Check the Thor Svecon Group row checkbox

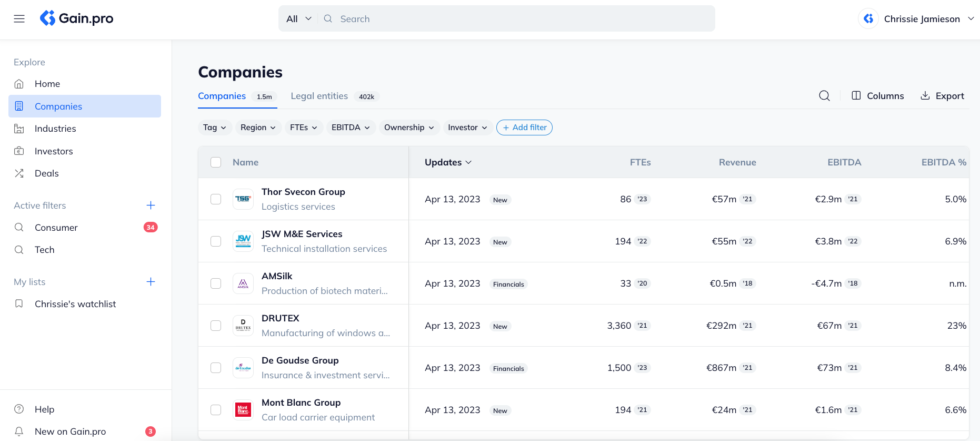(216, 199)
